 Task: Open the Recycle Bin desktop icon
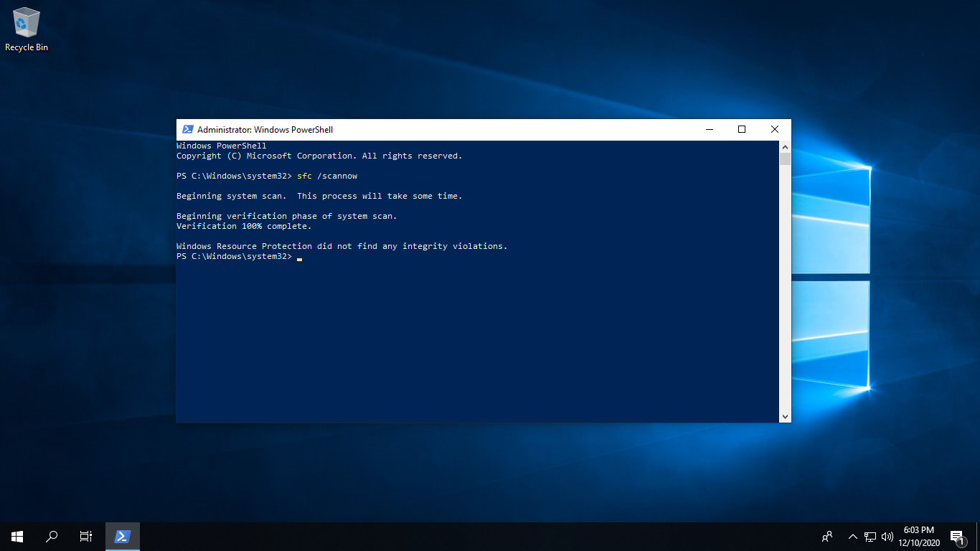[x=27, y=29]
